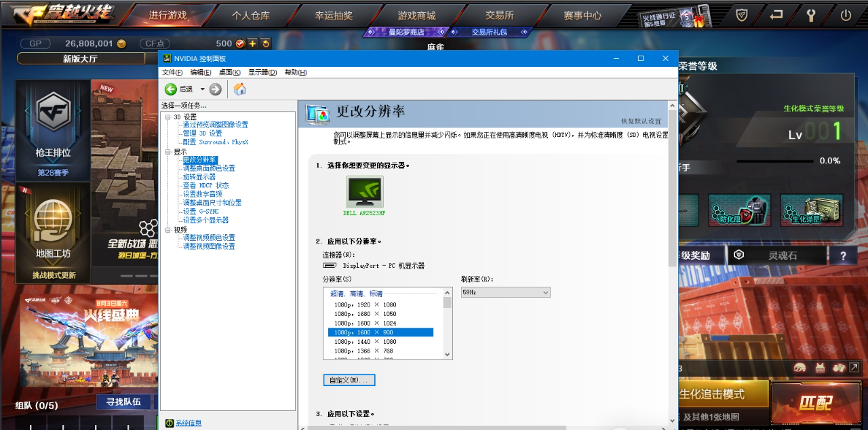868x430 pixels.
Task: Open the 帮助(H) menu
Action: click(x=296, y=73)
